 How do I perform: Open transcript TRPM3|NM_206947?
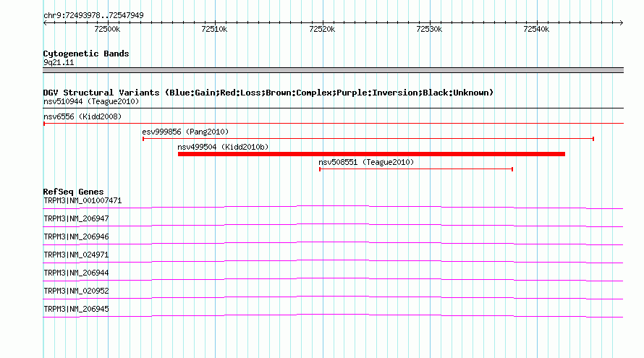tap(76, 219)
